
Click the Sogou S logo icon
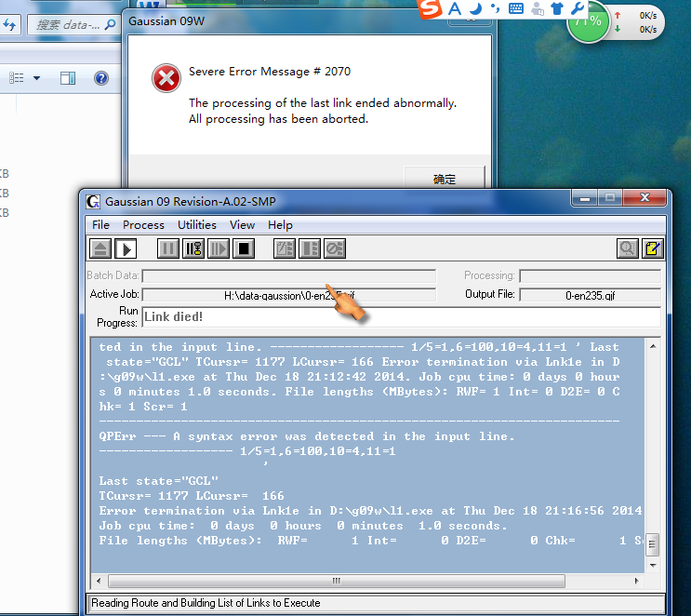(430, 8)
